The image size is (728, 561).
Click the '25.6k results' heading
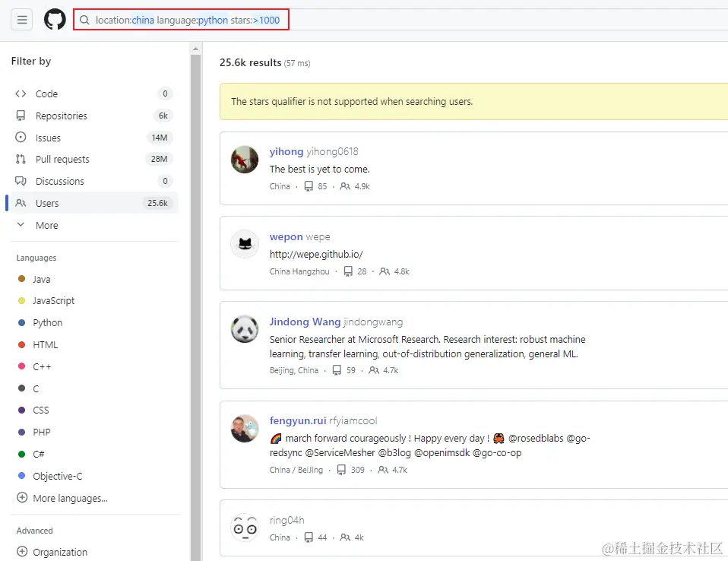coord(251,62)
